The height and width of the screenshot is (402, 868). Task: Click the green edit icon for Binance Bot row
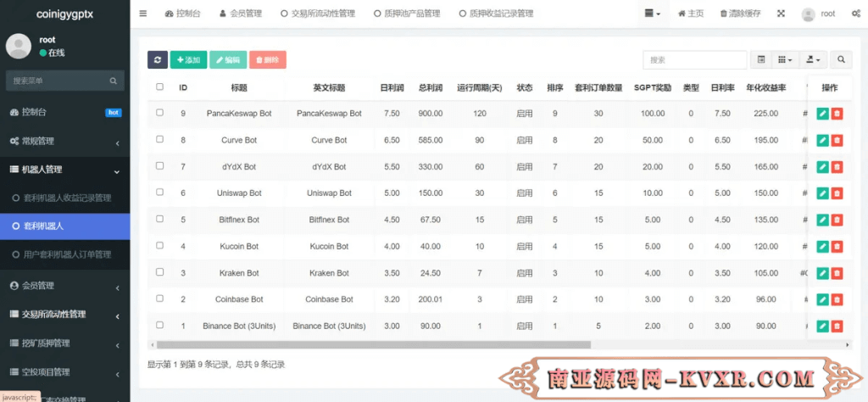tap(822, 327)
